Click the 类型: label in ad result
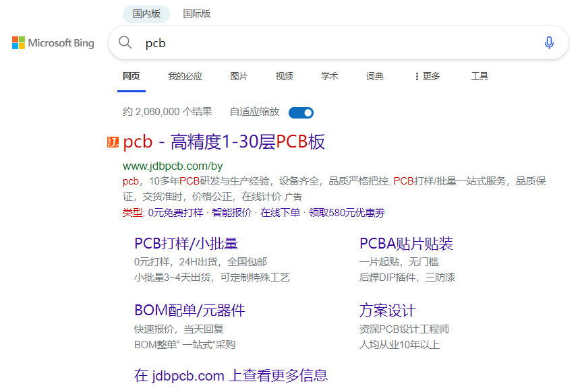 (x=134, y=213)
